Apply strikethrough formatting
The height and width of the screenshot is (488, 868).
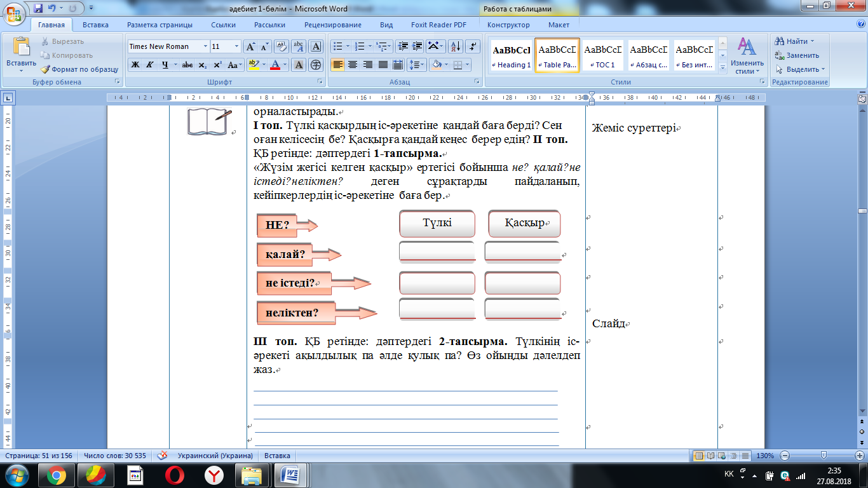tap(187, 65)
